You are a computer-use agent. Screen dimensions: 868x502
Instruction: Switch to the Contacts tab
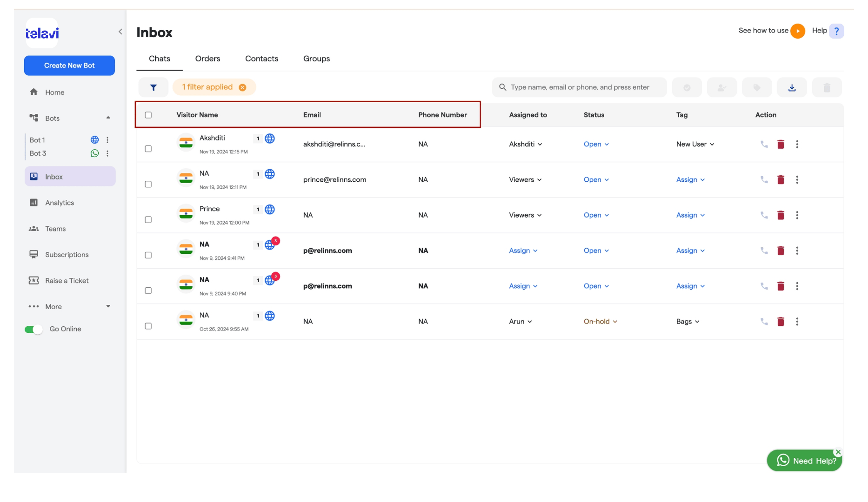pos(261,59)
